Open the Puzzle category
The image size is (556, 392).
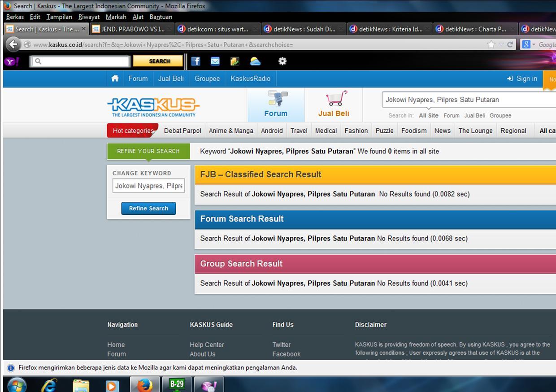[x=384, y=131]
